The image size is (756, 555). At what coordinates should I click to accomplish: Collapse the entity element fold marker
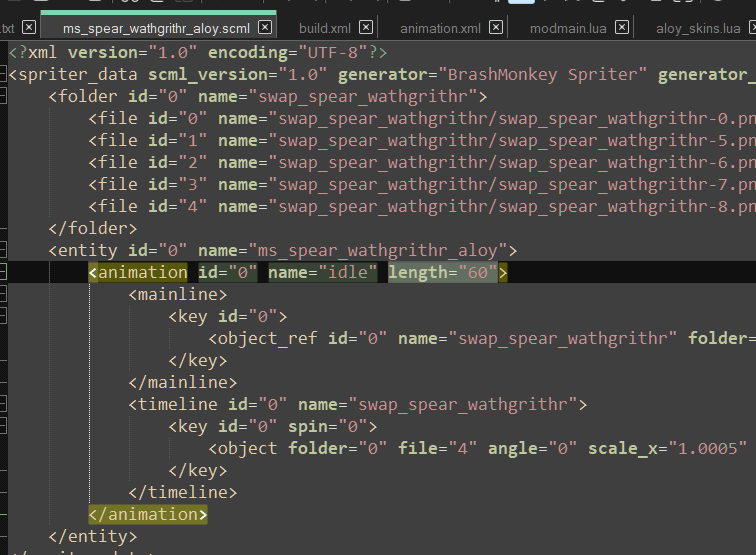3,250
